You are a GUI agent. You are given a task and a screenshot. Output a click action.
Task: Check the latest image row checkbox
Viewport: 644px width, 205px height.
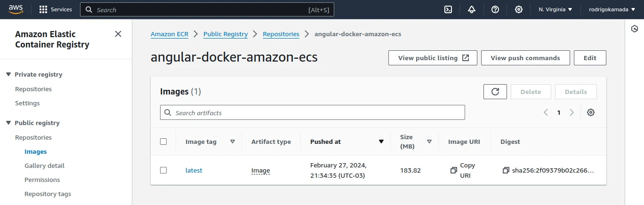[x=163, y=170]
